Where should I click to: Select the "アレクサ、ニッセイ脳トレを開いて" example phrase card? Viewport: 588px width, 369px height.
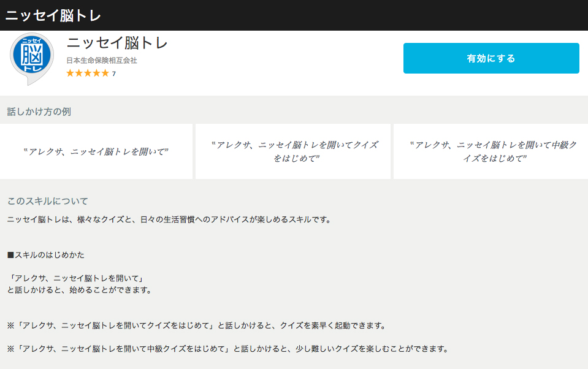coord(96,151)
